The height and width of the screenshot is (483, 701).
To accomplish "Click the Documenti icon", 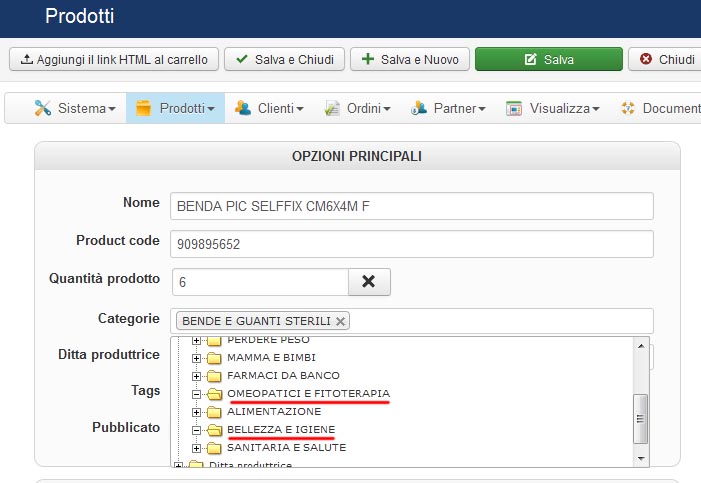I will pyautogui.click(x=628, y=108).
